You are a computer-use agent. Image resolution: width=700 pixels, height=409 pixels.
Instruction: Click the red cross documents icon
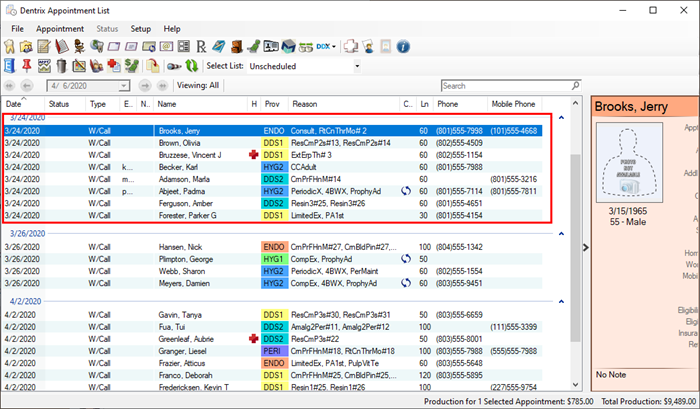tap(114, 66)
